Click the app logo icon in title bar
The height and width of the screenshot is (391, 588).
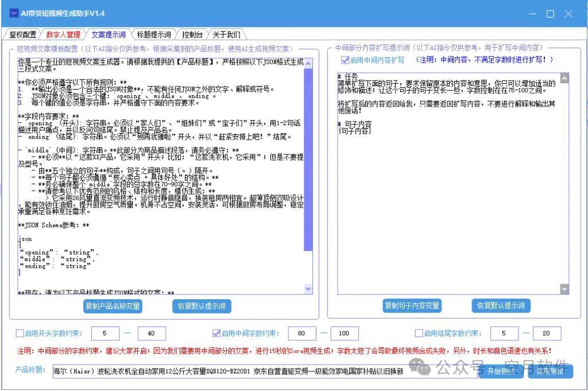[14, 13]
